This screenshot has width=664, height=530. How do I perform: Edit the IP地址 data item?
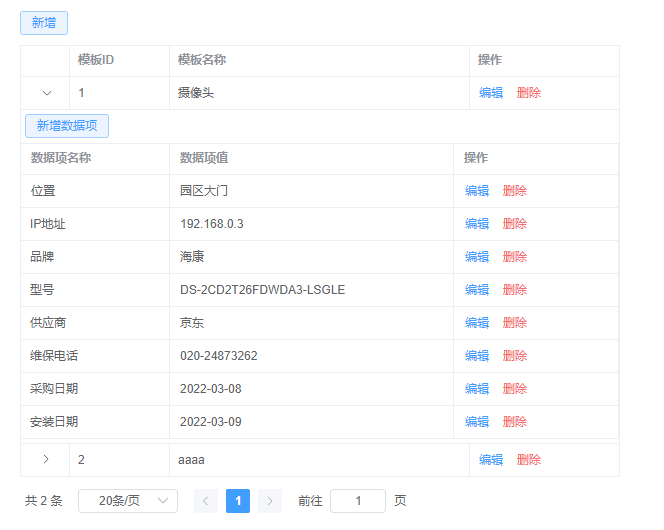(x=477, y=224)
